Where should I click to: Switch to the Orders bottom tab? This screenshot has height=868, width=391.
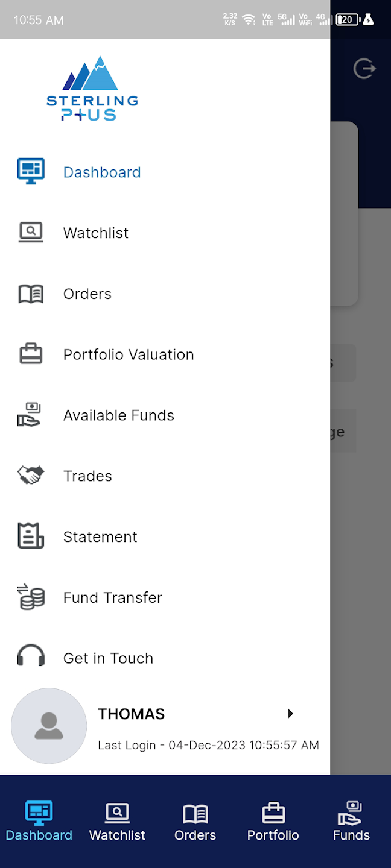(195, 821)
